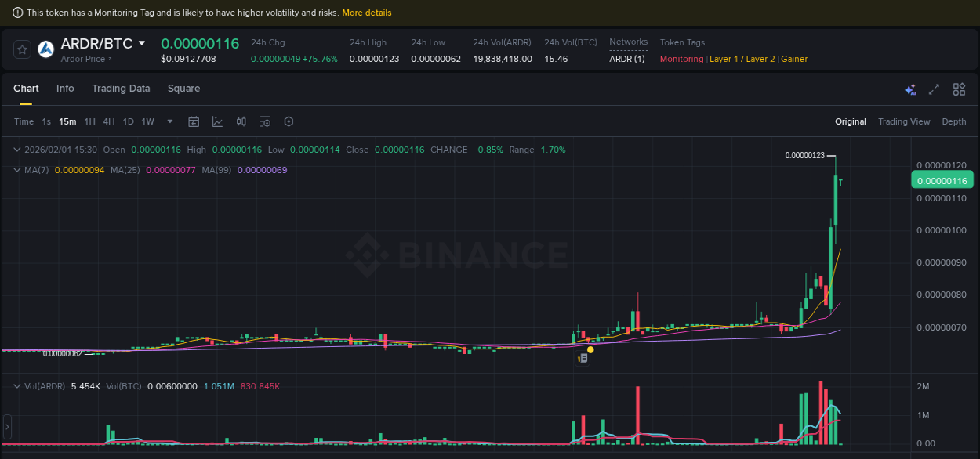Enter fullscreen chart mode
980x459 pixels.
933,89
